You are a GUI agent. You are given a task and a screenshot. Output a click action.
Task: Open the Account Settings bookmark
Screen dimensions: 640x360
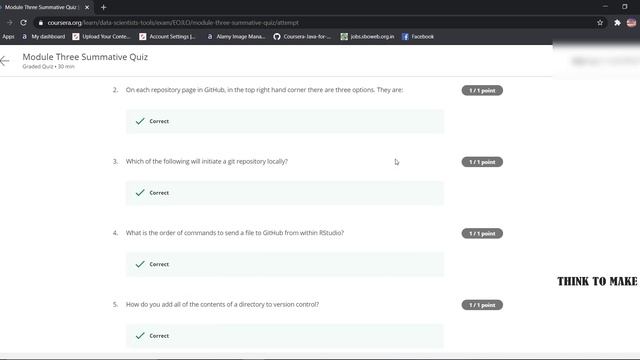click(x=167, y=37)
